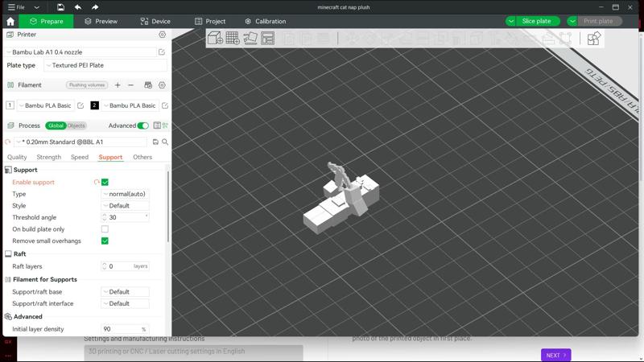Image resolution: width=644 pixels, height=362 pixels.
Task: Auto orient the model
Action: 250,39
